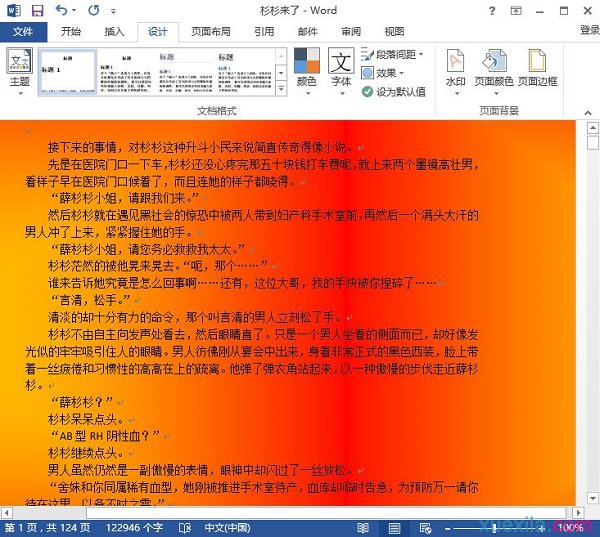The image size is (600, 537).
Task: Save the document with floppy icon
Action: [37, 10]
